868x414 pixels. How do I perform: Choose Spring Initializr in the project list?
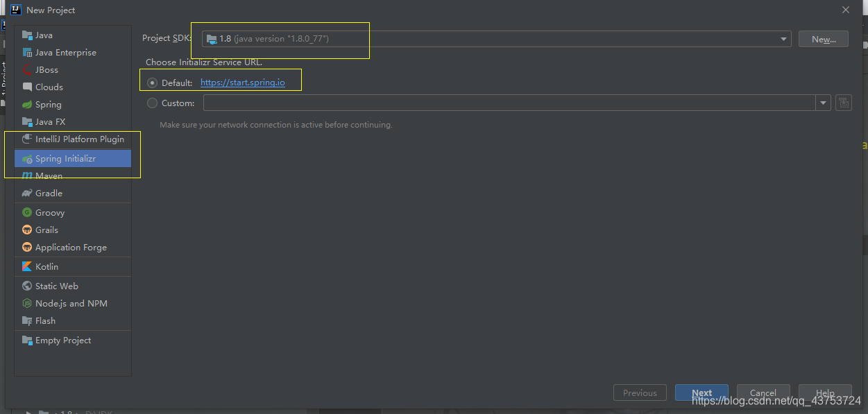point(73,159)
